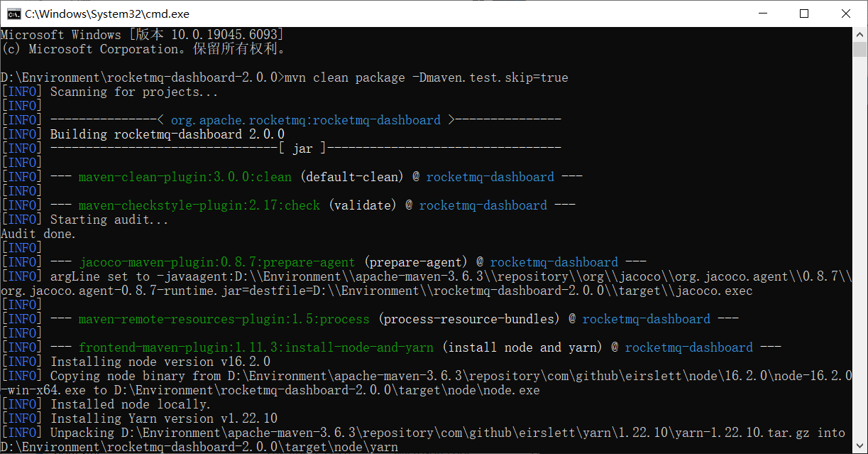Close the command prompt window

click(845, 13)
